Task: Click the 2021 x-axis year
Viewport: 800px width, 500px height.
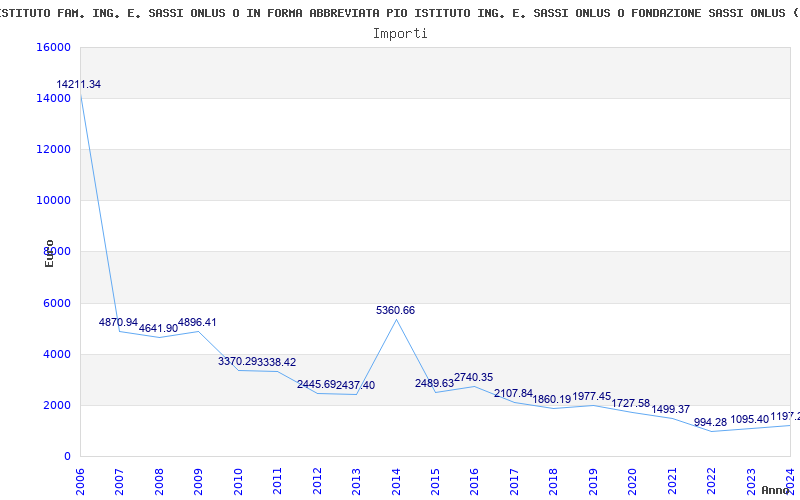Action: point(672,482)
